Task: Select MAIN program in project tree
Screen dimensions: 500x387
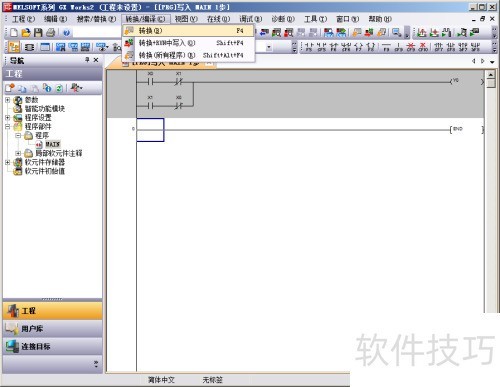Action: (x=53, y=144)
